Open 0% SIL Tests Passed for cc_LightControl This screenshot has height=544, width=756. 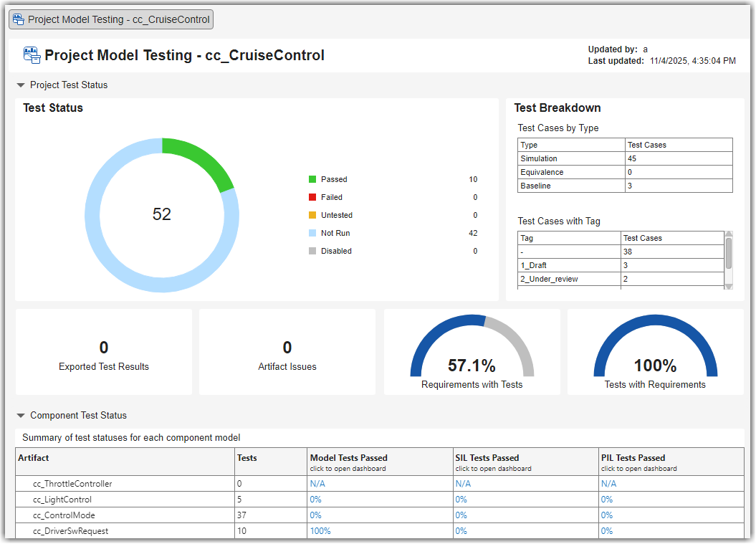coord(461,499)
